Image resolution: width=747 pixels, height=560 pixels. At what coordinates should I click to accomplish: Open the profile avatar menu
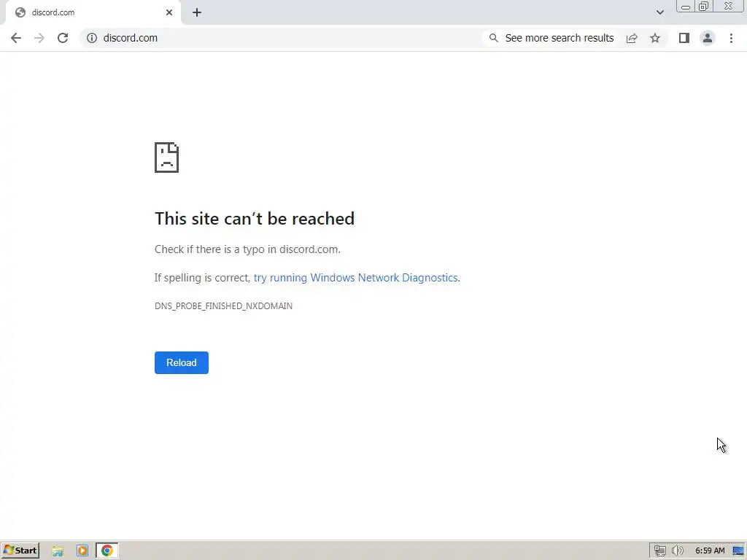(x=708, y=38)
